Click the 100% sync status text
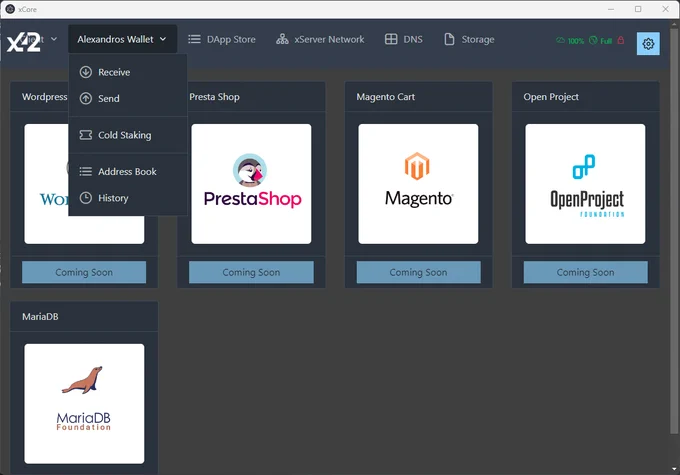 coord(576,41)
